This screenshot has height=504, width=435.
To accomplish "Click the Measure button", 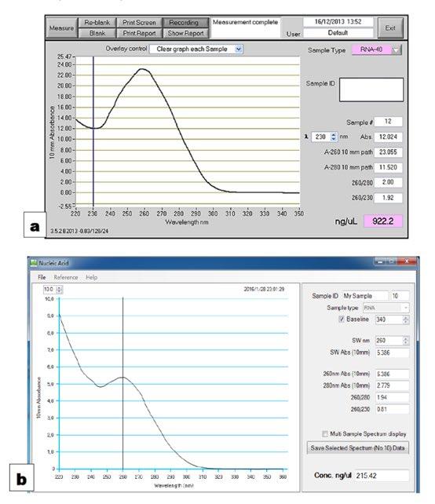I will coord(61,28).
